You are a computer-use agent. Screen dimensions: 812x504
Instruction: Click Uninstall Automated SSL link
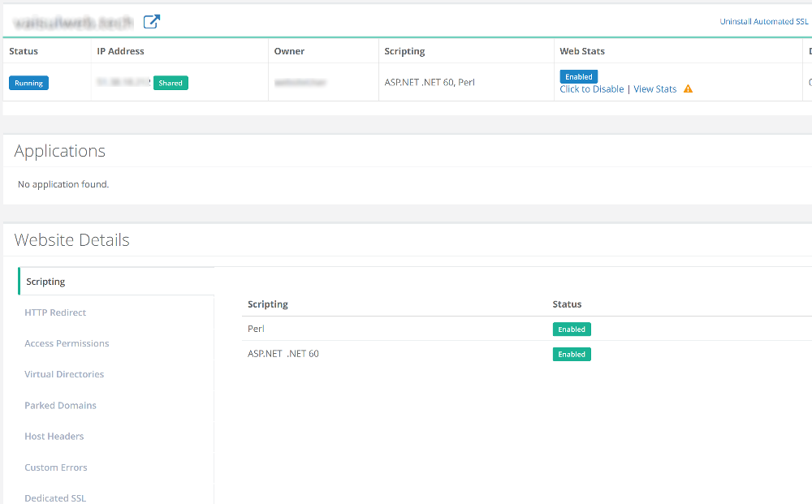(763, 22)
